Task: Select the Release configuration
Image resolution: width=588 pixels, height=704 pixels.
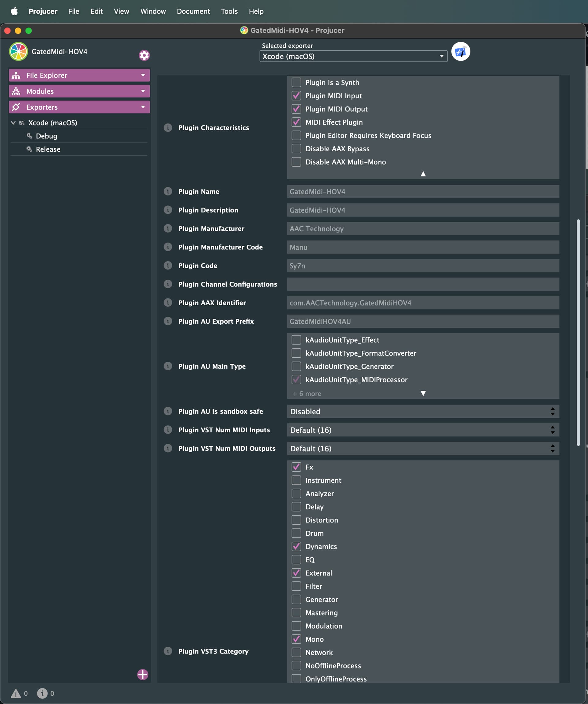Action: tap(48, 149)
